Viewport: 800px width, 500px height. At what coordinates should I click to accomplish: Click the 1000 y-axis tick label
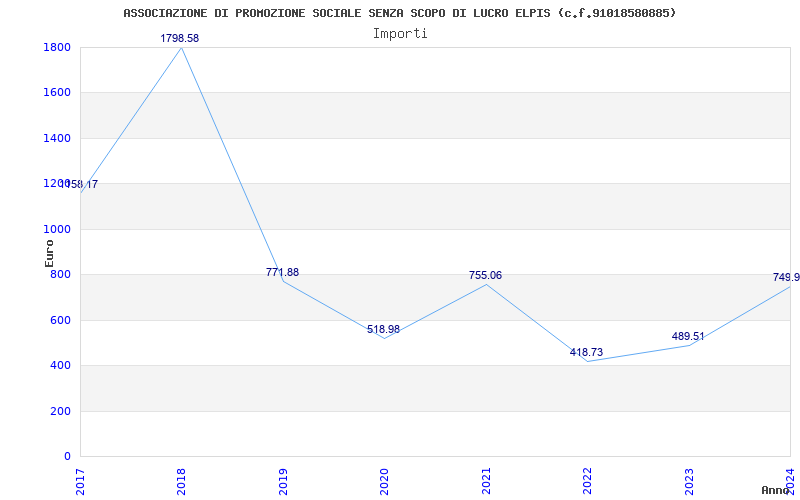click(57, 229)
